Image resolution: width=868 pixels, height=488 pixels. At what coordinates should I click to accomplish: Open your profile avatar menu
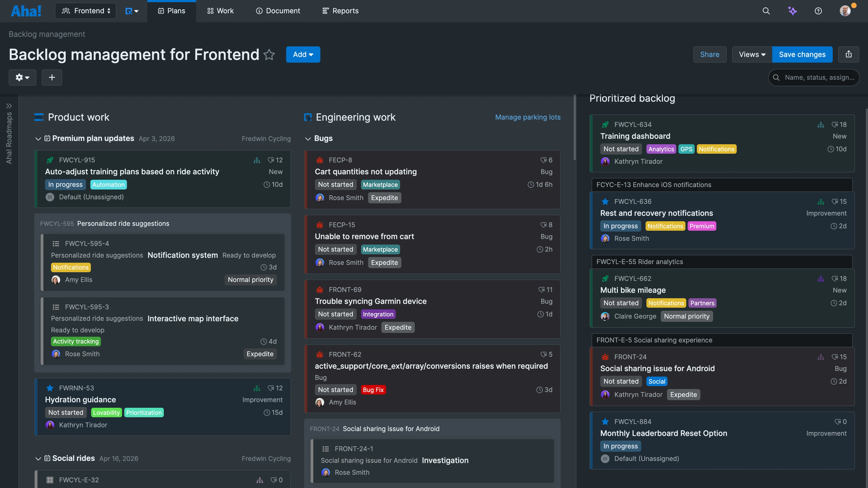point(846,11)
